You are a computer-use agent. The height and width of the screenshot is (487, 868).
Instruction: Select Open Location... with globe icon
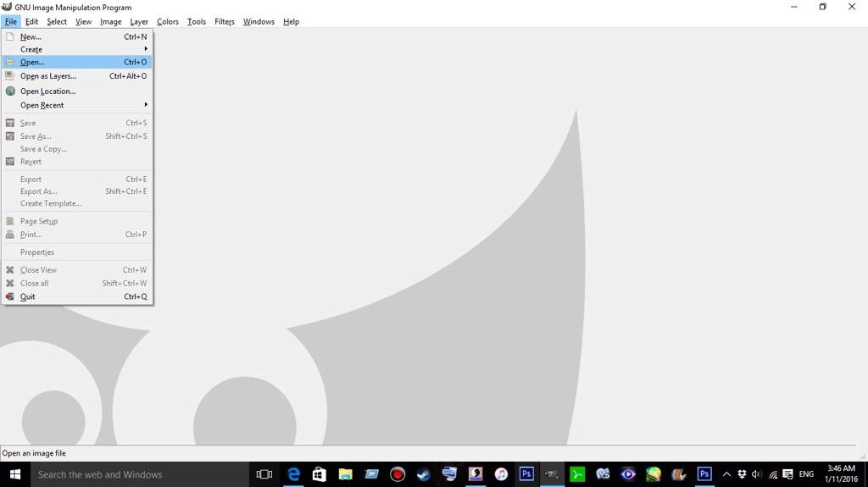click(x=77, y=91)
